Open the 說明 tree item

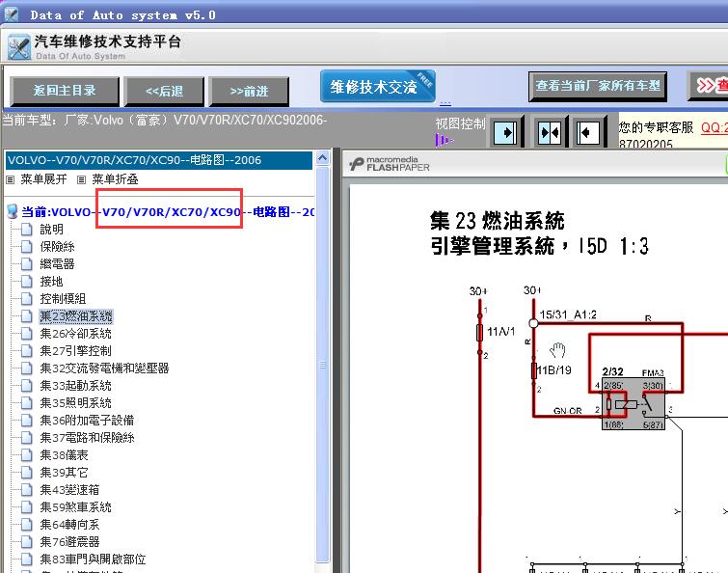click(51, 230)
